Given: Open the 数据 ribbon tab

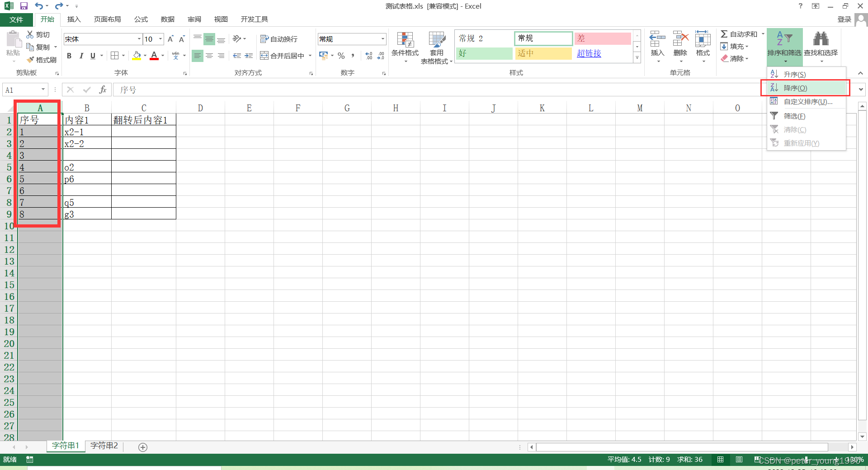Looking at the screenshot, I should pos(168,19).
